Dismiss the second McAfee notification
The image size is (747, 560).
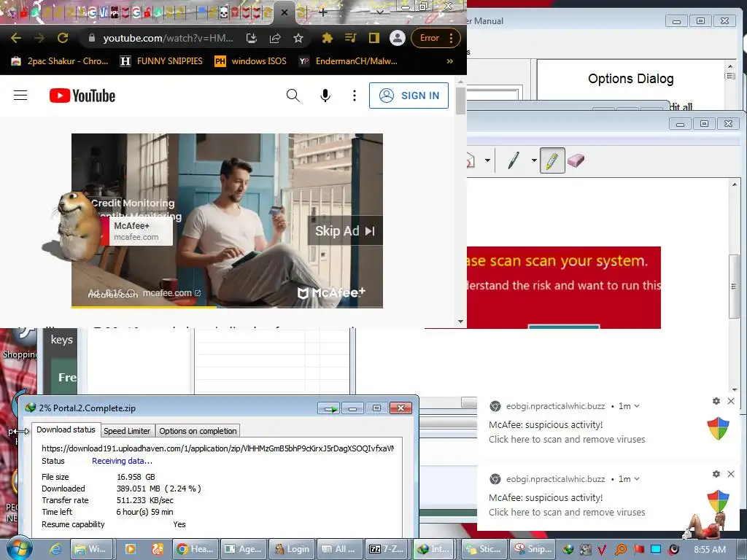(x=731, y=474)
